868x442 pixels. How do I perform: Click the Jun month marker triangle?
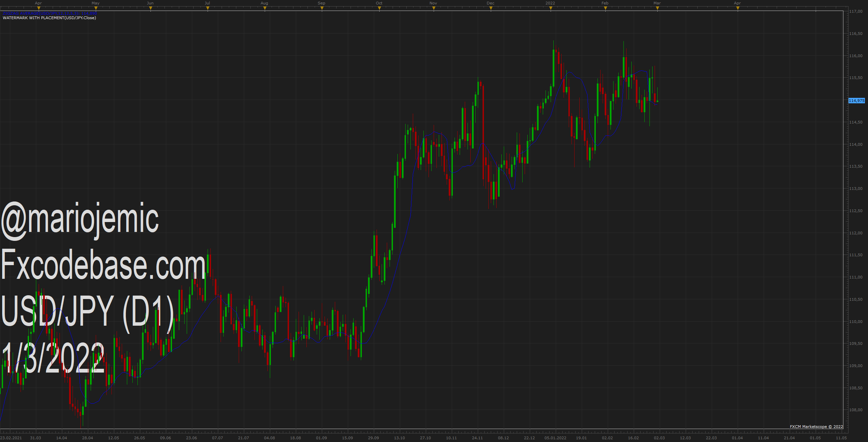pos(150,8)
